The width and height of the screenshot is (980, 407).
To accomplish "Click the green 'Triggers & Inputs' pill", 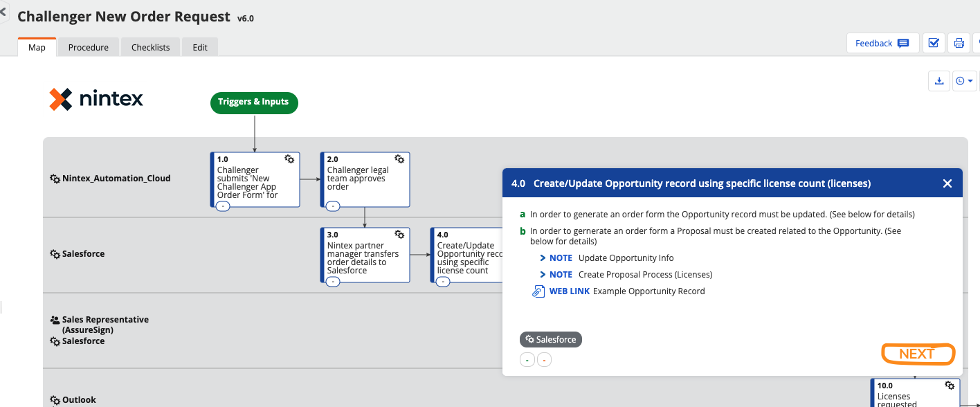I will tap(253, 102).
